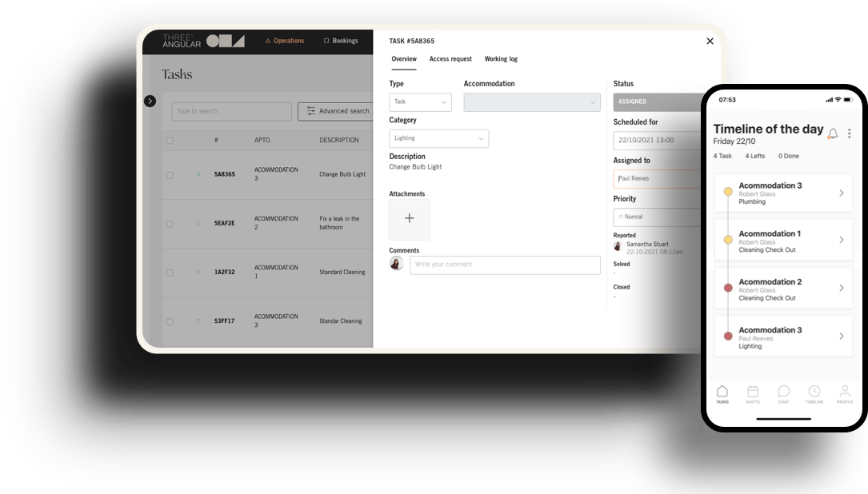The height and width of the screenshot is (494, 868).
Task: Add an attachment with plus button
Action: point(410,218)
